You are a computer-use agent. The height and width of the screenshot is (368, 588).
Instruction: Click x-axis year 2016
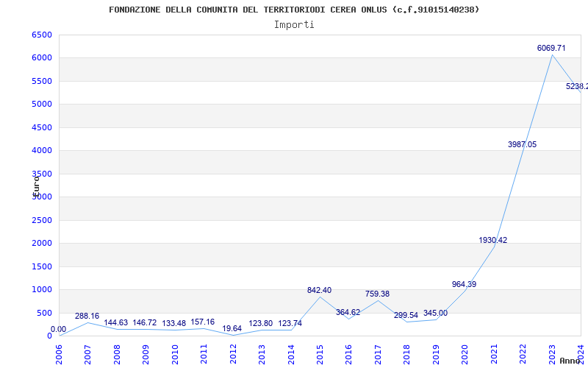click(x=348, y=355)
